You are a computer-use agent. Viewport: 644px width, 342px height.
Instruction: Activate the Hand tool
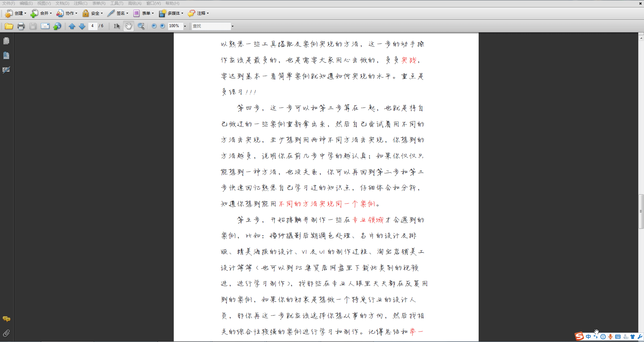tap(128, 26)
